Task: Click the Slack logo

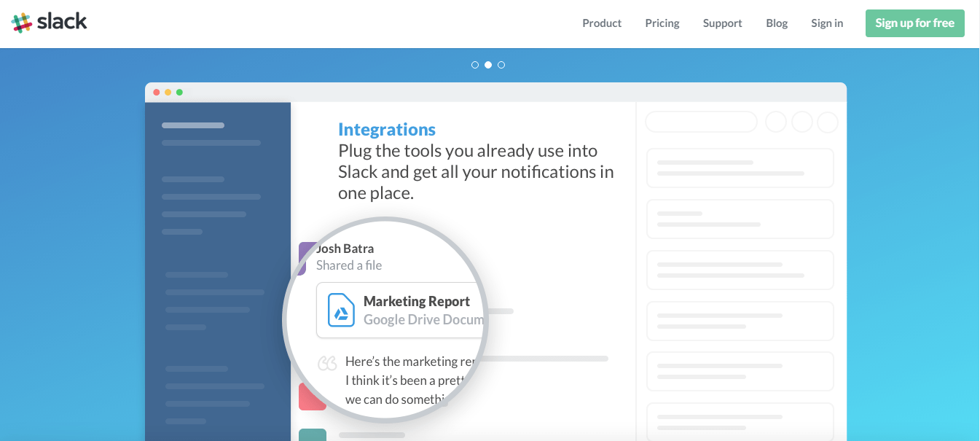Action: 50,23
